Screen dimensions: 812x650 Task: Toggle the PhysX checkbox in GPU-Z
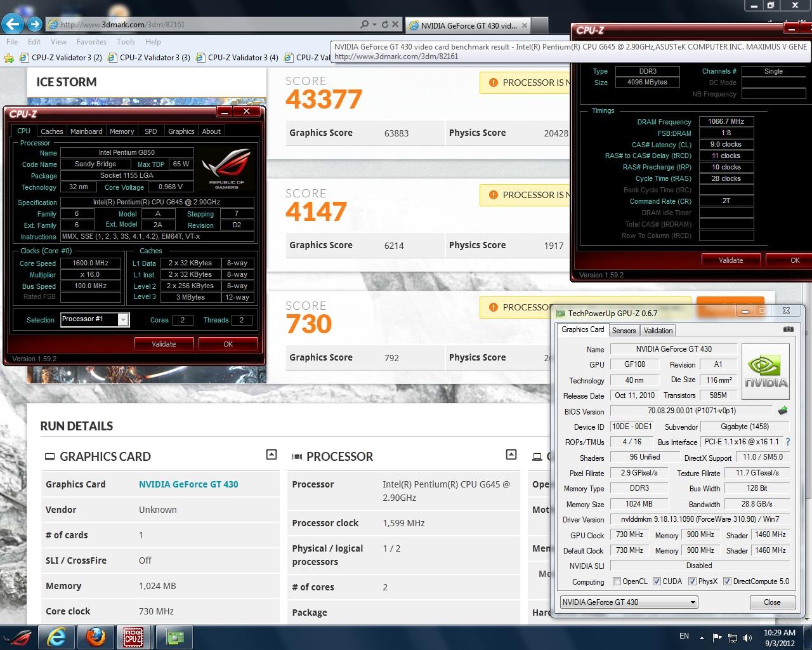pyautogui.click(x=692, y=581)
